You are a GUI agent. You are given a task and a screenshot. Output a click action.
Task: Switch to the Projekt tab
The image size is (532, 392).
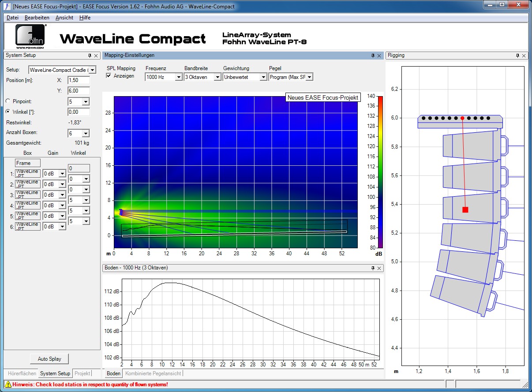[x=82, y=373]
